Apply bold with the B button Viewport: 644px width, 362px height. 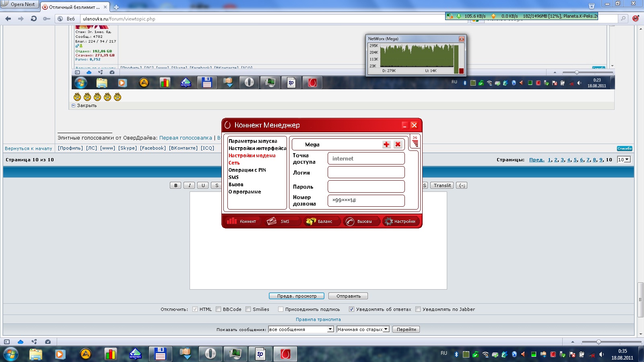pyautogui.click(x=175, y=185)
